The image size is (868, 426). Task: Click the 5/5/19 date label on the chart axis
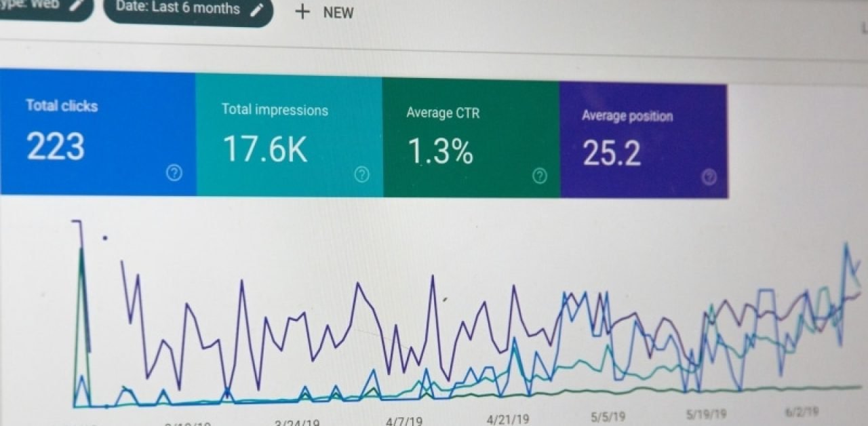[x=607, y=417]
